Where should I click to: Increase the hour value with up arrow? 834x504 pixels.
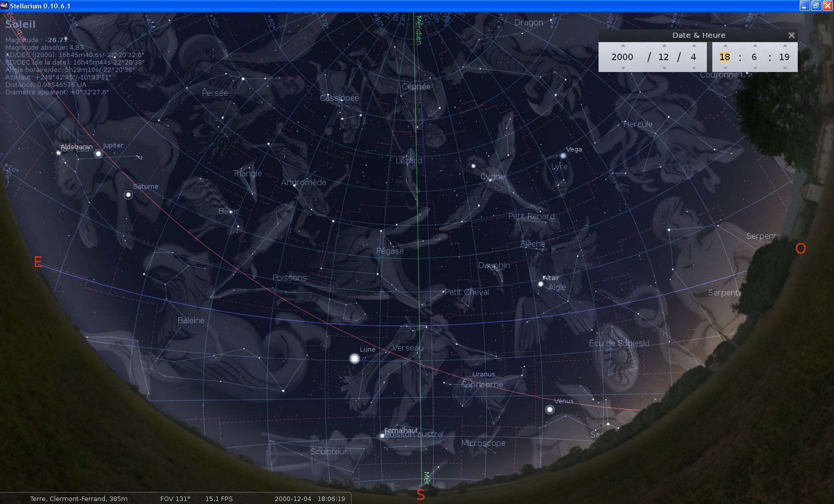(725, 46)
